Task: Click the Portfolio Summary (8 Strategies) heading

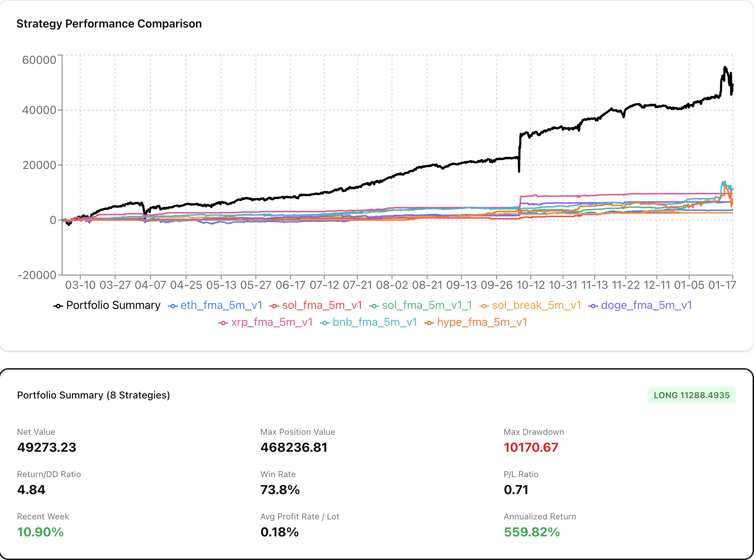Action: pyautogui.click(x=93, y=395)
